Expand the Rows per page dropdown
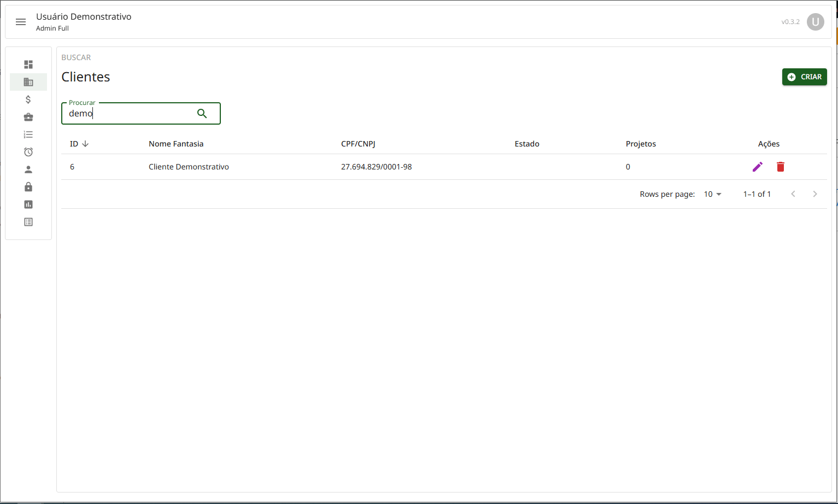 click(x=712, y=194)
